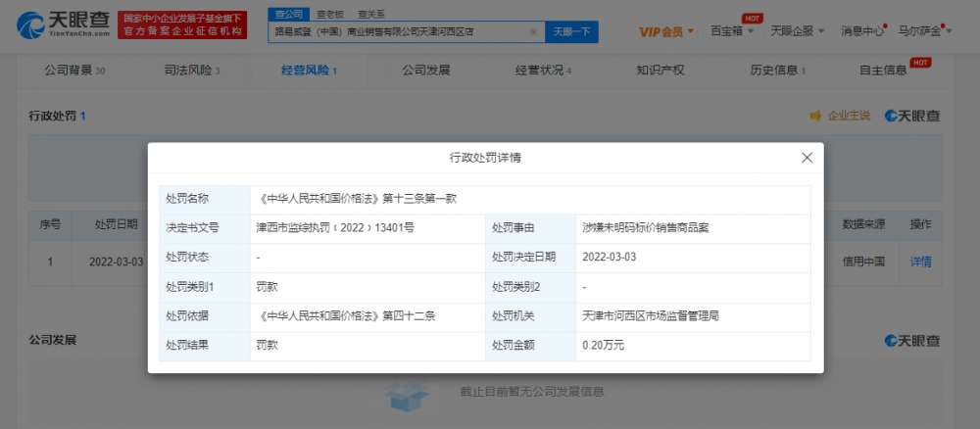Click the 天眼一下 search button

tap(571, 32)
